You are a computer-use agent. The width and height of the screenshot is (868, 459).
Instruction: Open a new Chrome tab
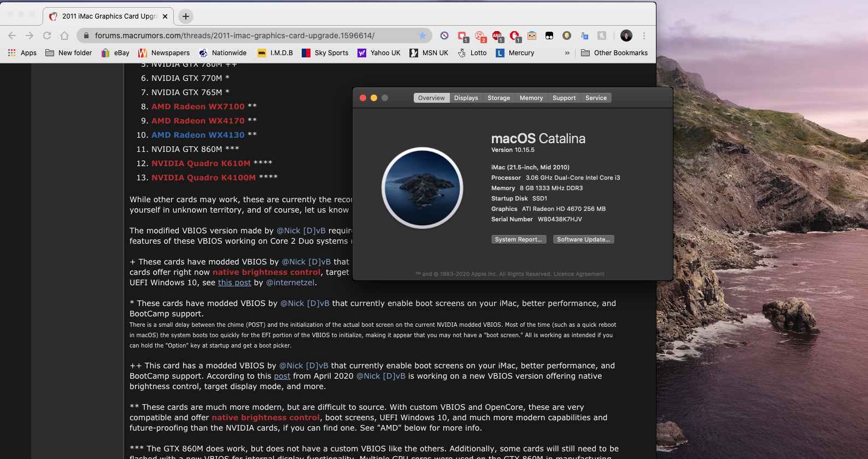click(186, 16)
